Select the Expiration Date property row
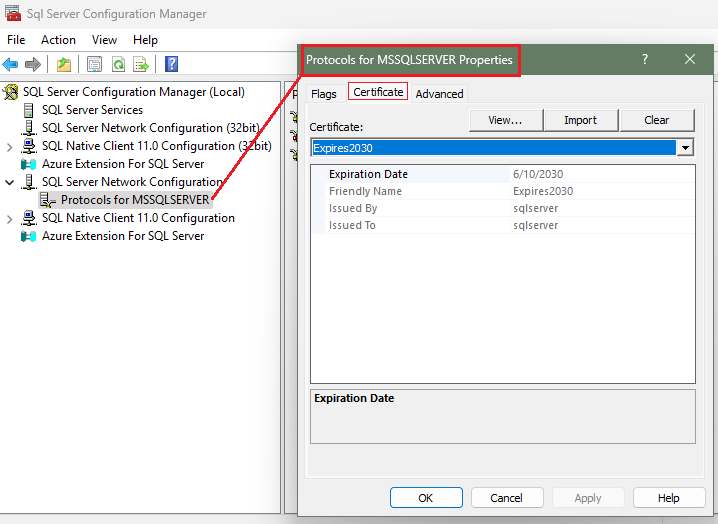This screenshot has width=718, height=524. tap(503, 174)
